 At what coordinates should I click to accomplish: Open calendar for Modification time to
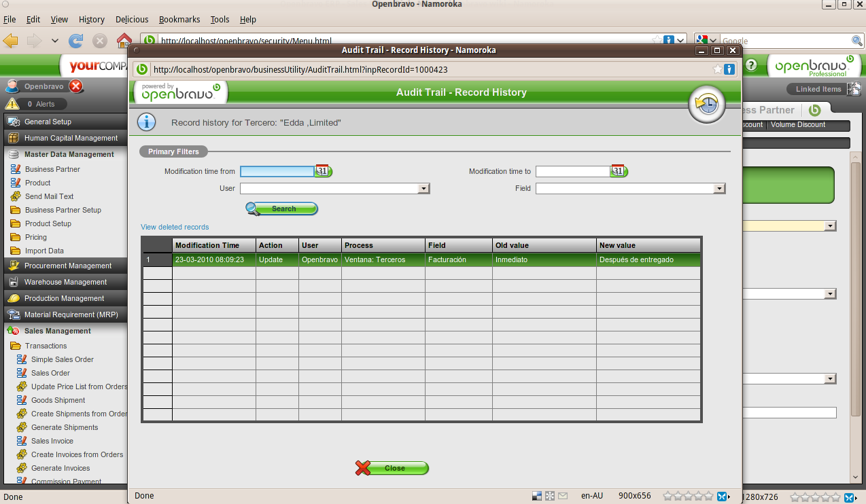pos(619,171)
